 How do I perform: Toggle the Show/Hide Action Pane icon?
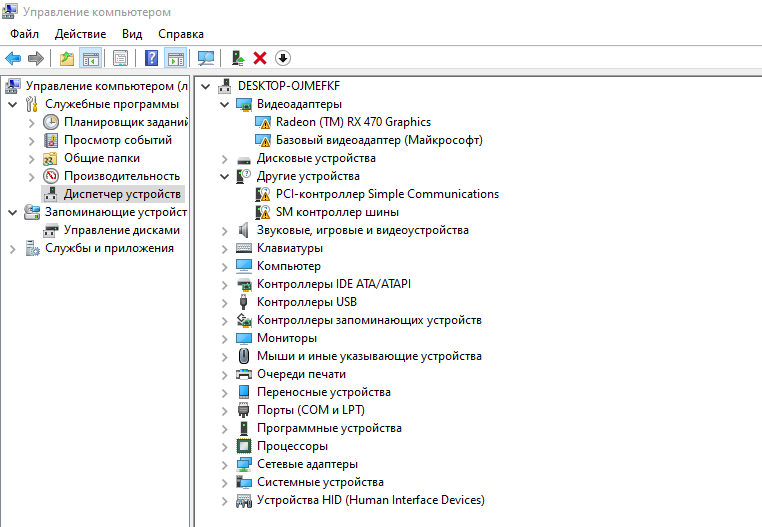(x=176, y=58)
